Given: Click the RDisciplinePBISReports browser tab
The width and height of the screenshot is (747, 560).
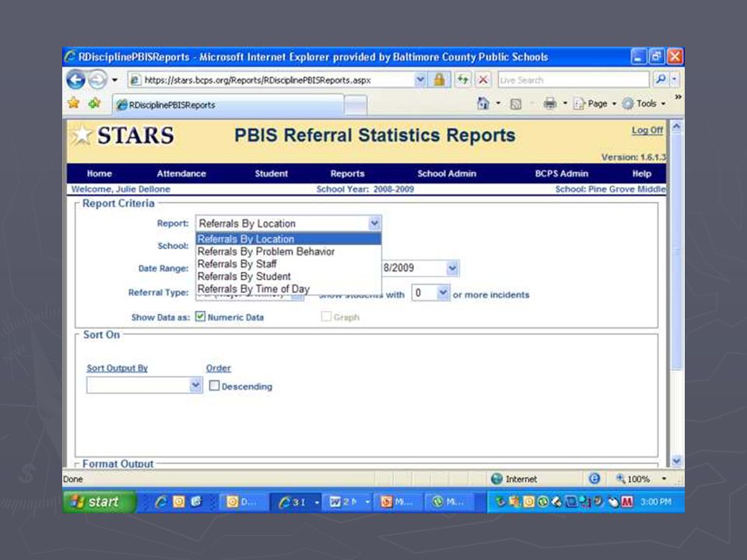Looking at the screenshot, I should pos(228,105).
